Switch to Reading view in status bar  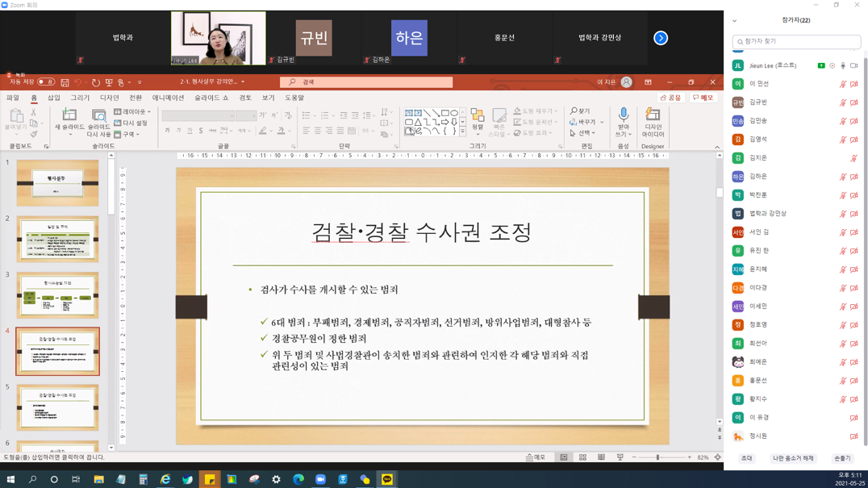pyautogui.click(x=601, y=457)
